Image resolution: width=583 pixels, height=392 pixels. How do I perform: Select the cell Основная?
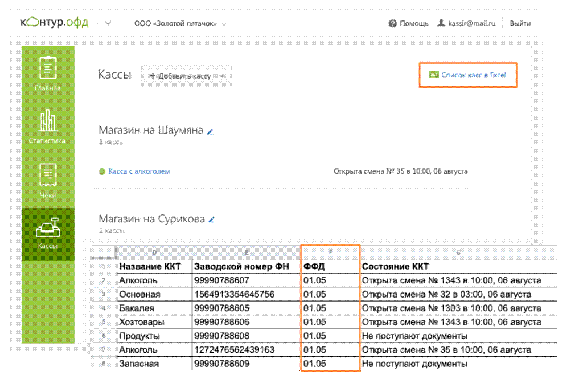click(154, 294)
